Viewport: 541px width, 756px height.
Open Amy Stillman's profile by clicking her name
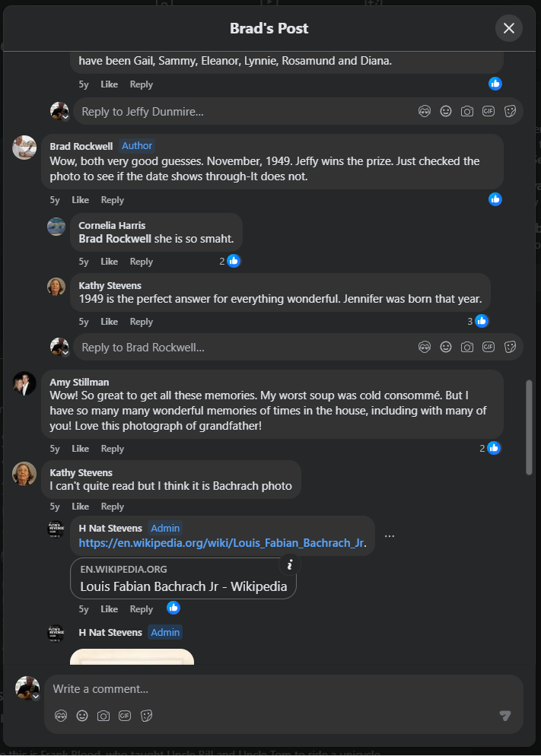(x=78, y=382)
